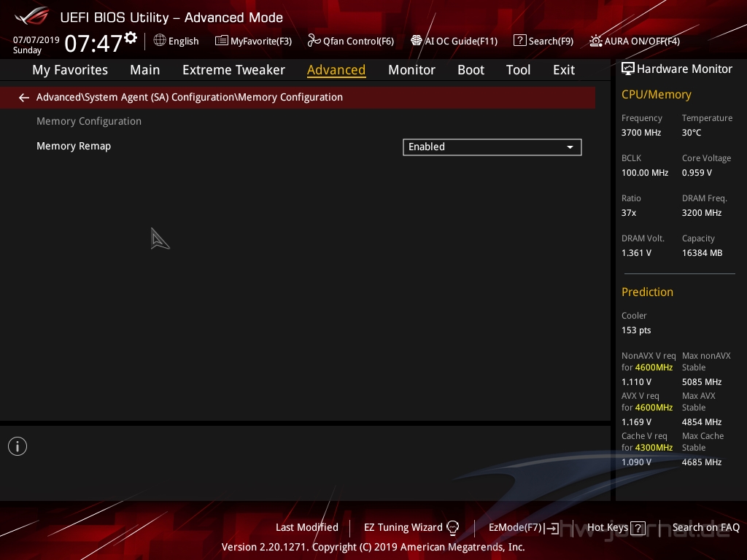Click the Prediction heading
Screen dimensions: 747x560
647,292
